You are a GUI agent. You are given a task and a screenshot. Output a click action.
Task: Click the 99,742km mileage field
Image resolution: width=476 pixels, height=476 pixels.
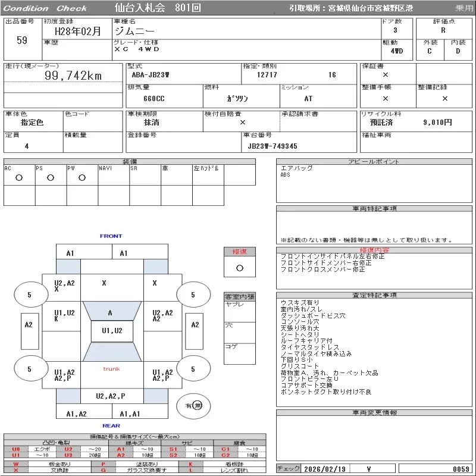click(x=74, y=76)
